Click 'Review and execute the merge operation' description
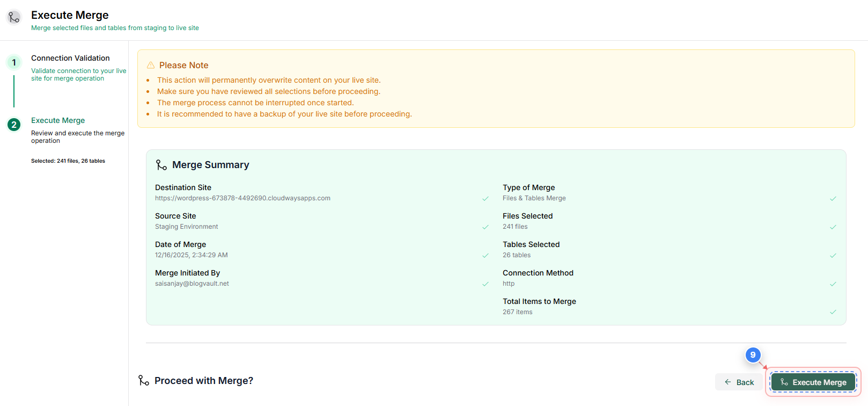Image resolution: width=868 pixels, height=406 pixels. 78,137
